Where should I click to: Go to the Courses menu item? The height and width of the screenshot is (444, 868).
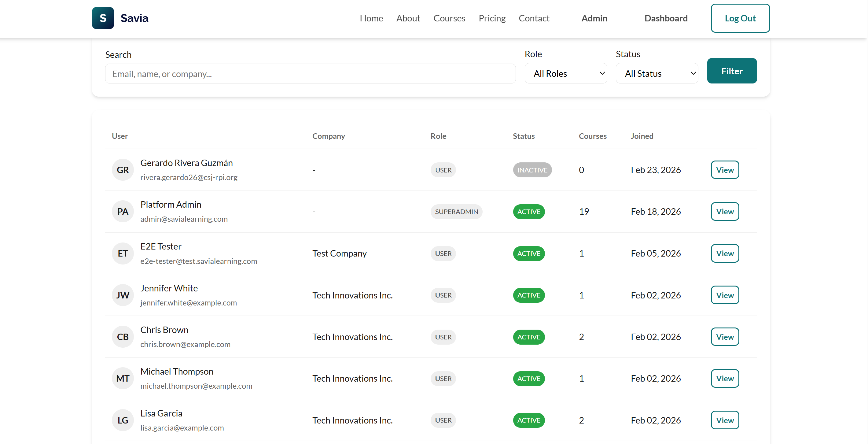449,18
